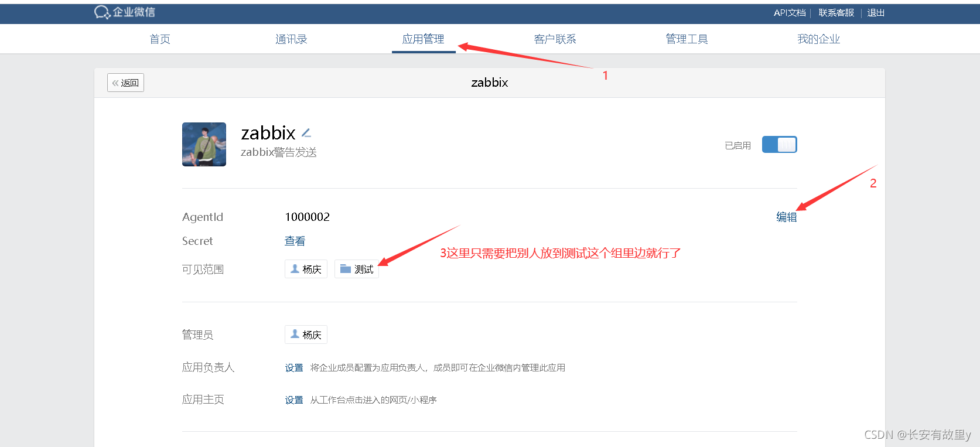Click the 已启用 status label
The height and width of the screenshot is (447, 980).
click(x=737, y=145)
